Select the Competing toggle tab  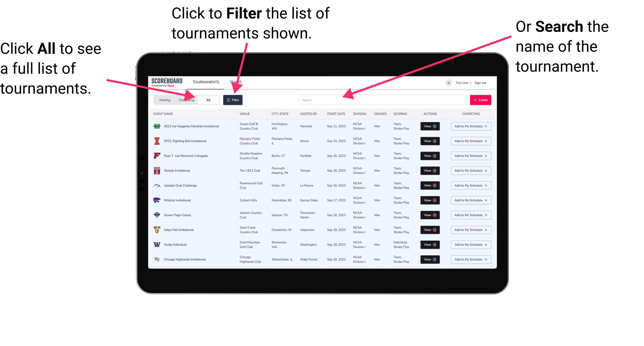(x=185, y=100)
